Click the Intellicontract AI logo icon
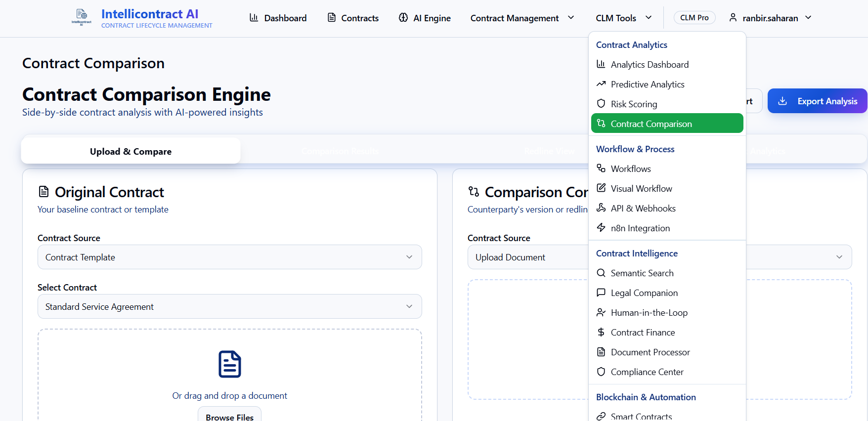 click(x=82, y=17)
